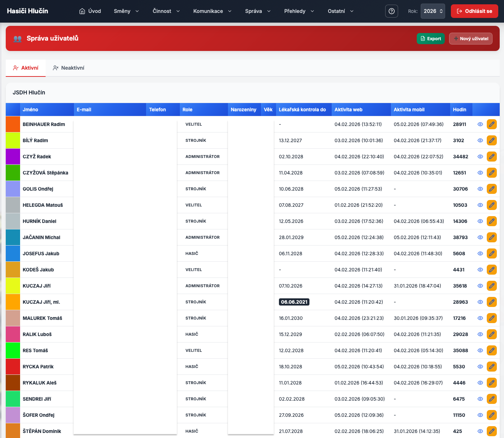Switch to the Neaktivní tab

tap(69, 68)
